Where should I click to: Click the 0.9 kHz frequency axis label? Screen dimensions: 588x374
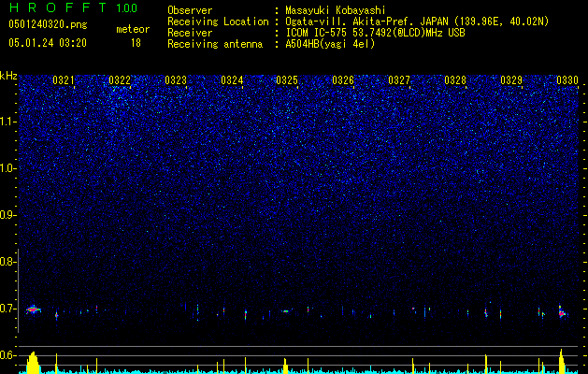click(7, 215)
